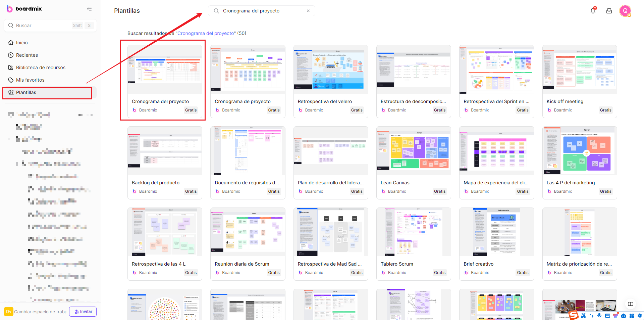Open the IME settings gear icon
The width and height of the screenshot is (644, 320).
pos(640,316)
